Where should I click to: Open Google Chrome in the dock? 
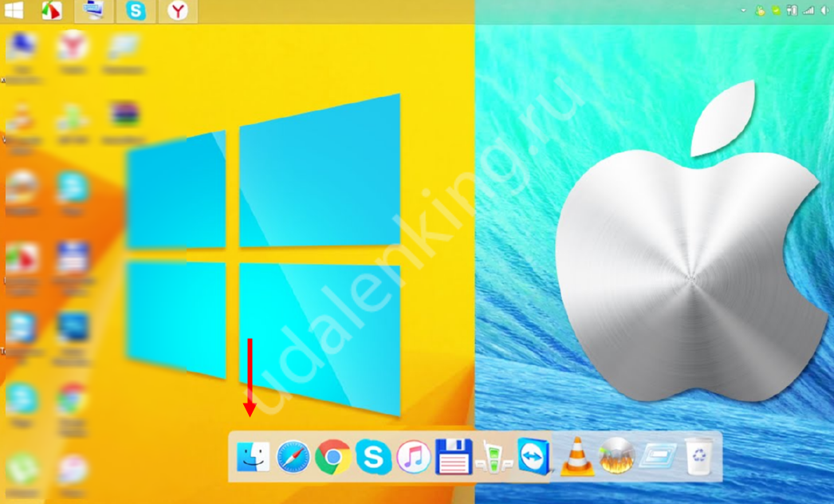point(333,458)
